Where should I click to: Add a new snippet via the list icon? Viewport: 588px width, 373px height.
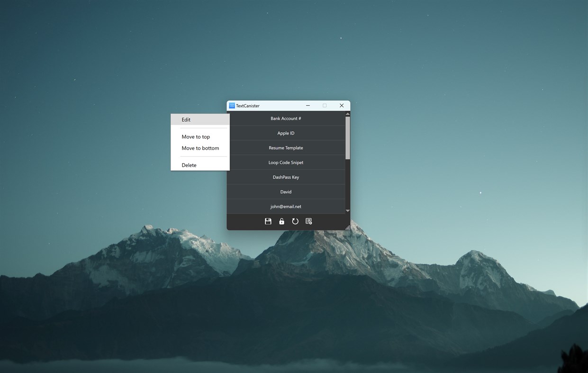coord(308,221)
